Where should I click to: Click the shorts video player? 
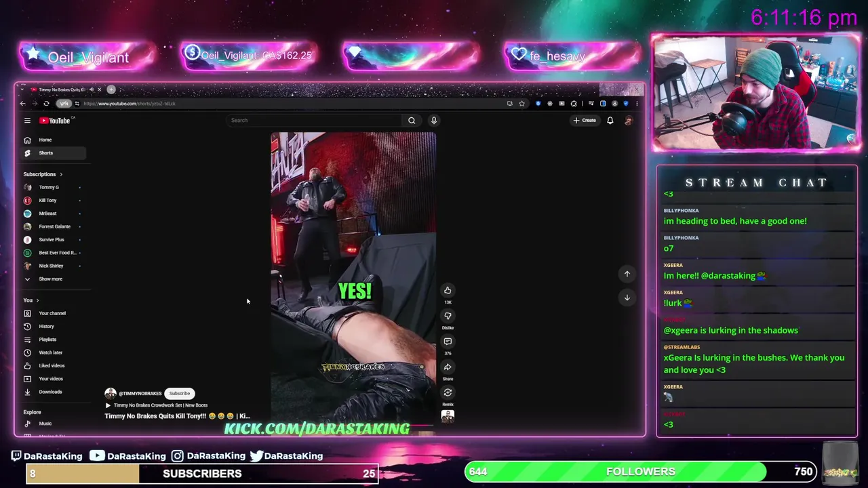point(353,277)
